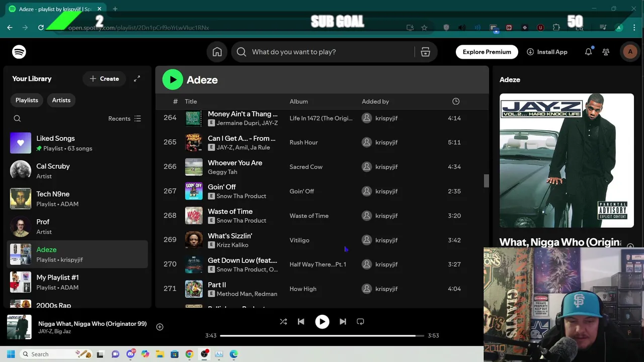644x362 pixels.
Task: Select the track 'Waste of Time'
Action: [230, 212]
